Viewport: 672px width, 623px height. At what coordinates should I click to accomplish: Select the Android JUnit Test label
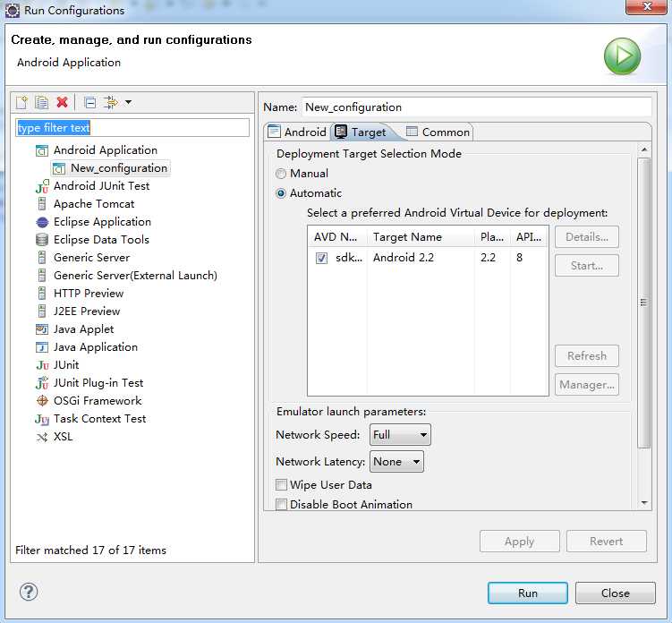click(102, 186)
